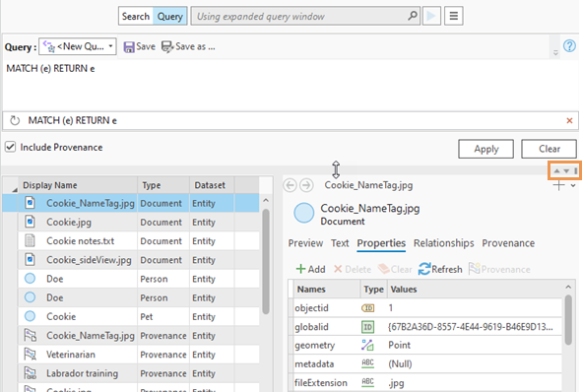
Task: Click the provenance icon of Labrador training row
Action: point(31,373)
